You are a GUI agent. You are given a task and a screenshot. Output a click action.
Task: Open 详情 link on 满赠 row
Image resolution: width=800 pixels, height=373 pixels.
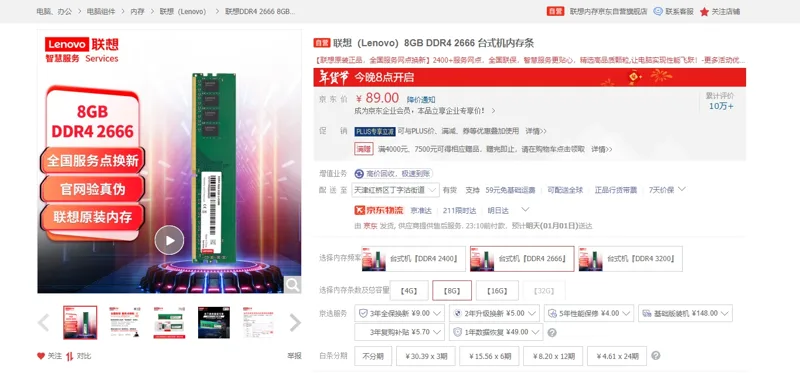coord(602,149)
